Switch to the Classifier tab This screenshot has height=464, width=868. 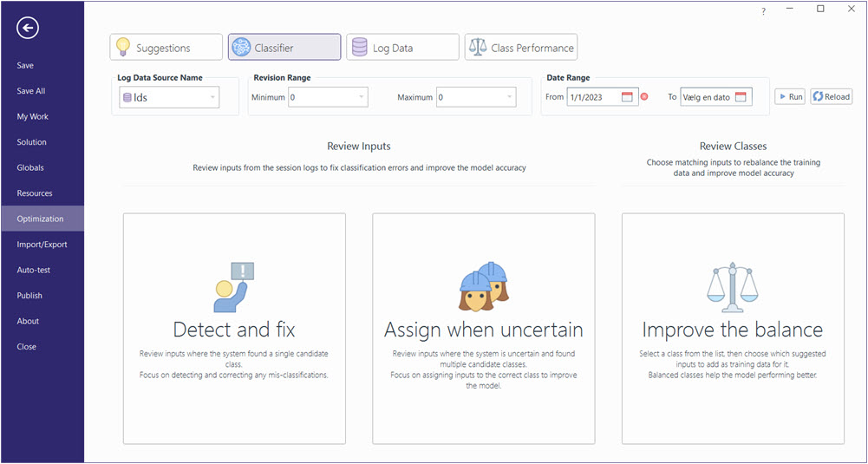click(x=284, y=48)
